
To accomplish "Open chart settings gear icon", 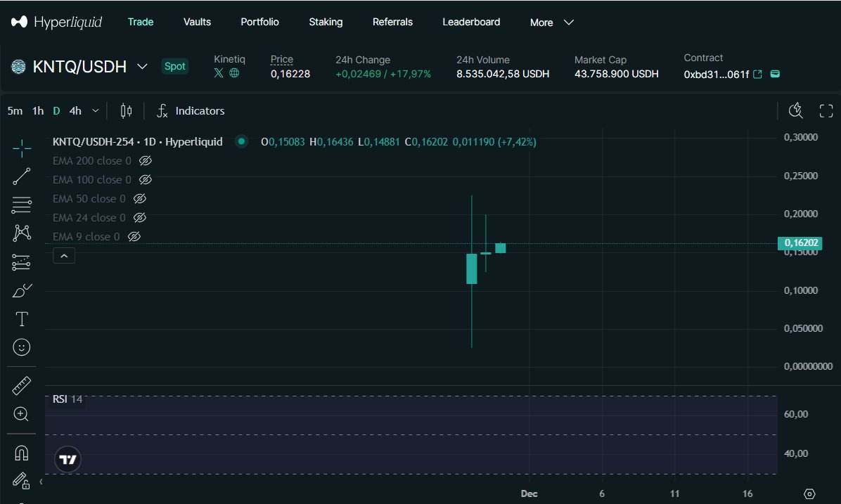I will (x=809, y=494).
